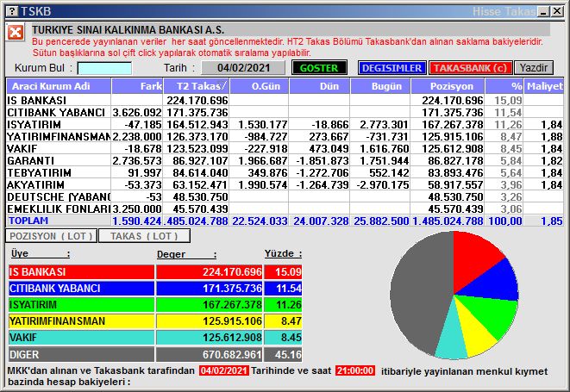
Task: Click the blue CITIBANK YABANCI legend bar
Action: click(81, 289)
